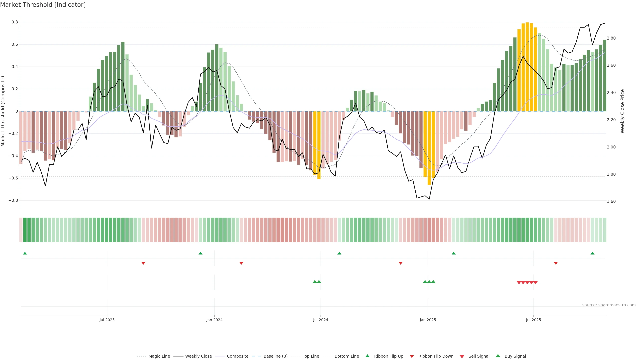Toggle the Weekly Close legend entry

(x=198, y=356)
